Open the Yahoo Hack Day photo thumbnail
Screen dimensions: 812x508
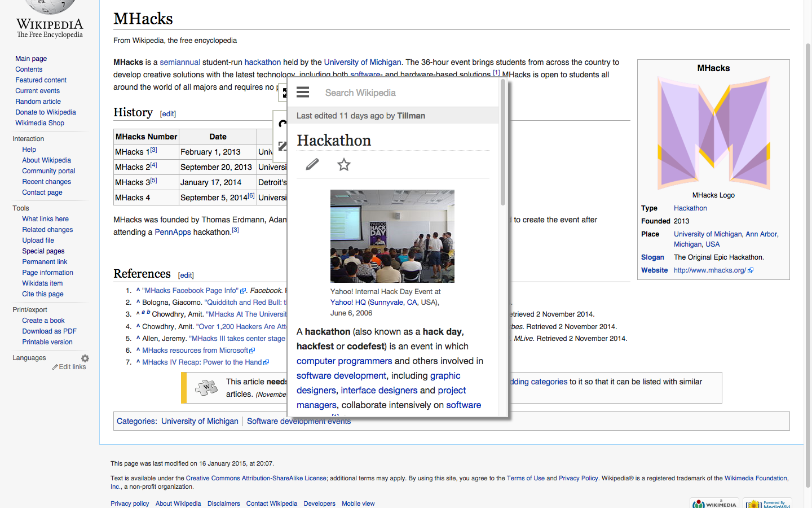click(392, 236)
